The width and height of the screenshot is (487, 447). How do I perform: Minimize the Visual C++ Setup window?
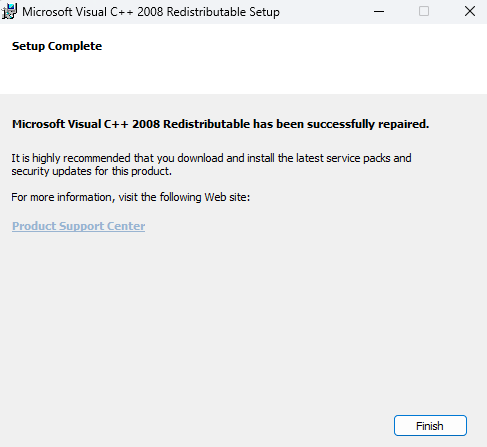[379, 12]
